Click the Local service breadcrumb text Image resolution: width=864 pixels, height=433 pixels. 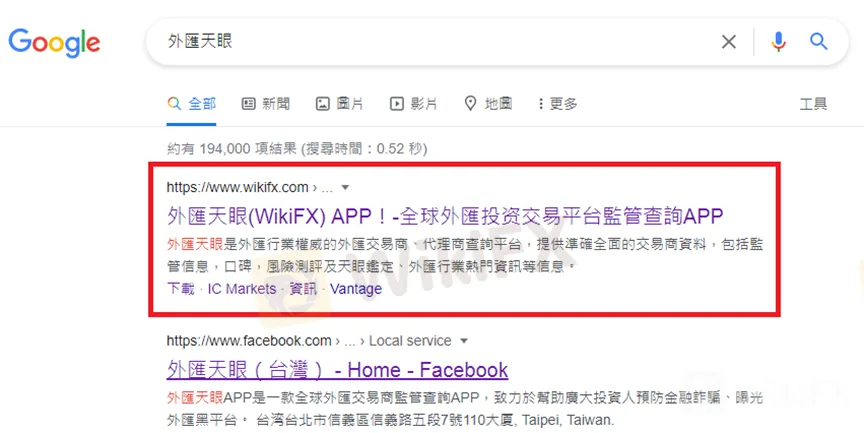point(410,341)
